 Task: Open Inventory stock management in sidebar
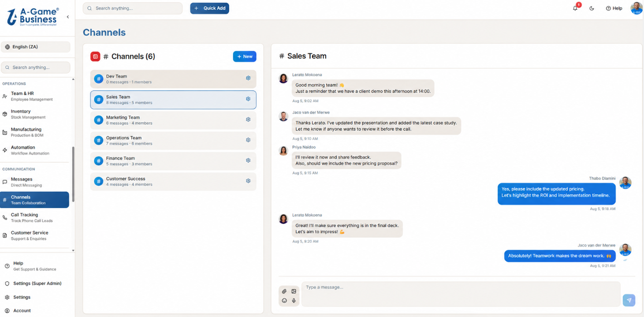[x=35, y=114]
